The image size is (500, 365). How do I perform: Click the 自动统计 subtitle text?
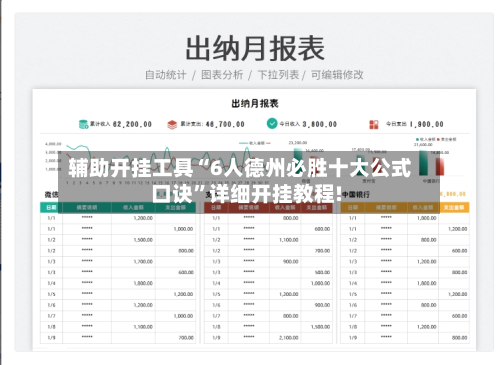[x=166, y=75]
